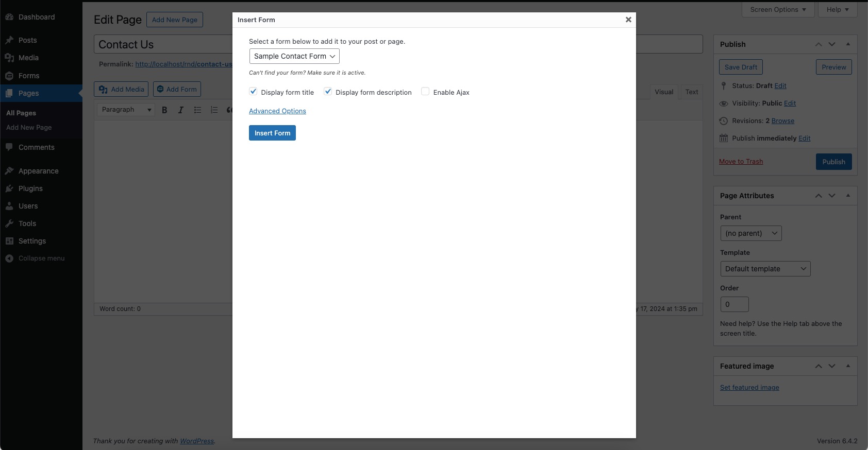Open the Settings menu in sidebar
This screenshot has width=868, height=450.
pos(41,241)
